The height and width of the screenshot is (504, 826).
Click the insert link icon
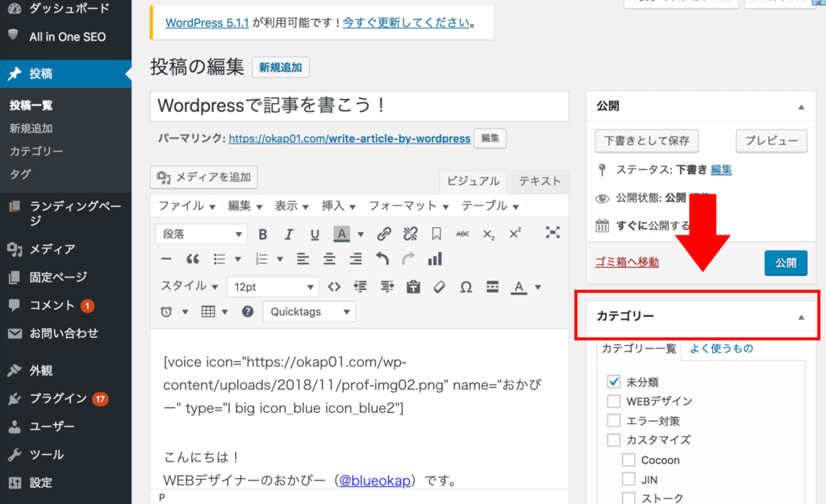pyautogui.click(x=384, y=233)
